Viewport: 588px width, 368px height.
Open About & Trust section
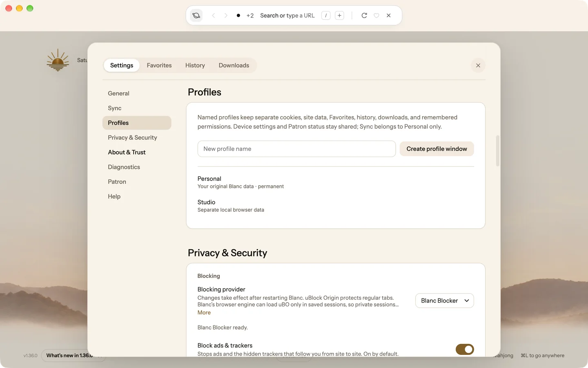pyautogui.click(x=137, y=152)
